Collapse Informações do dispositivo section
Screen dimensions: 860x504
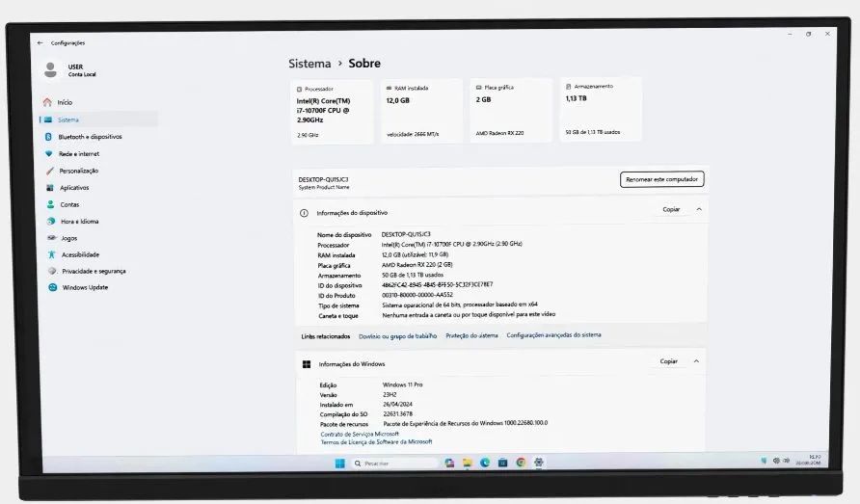699,209
